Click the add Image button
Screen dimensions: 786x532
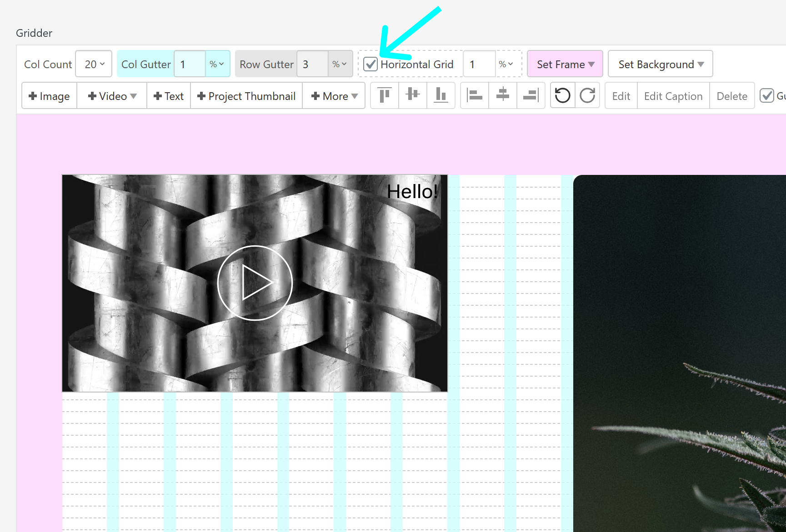coord(49,96)
